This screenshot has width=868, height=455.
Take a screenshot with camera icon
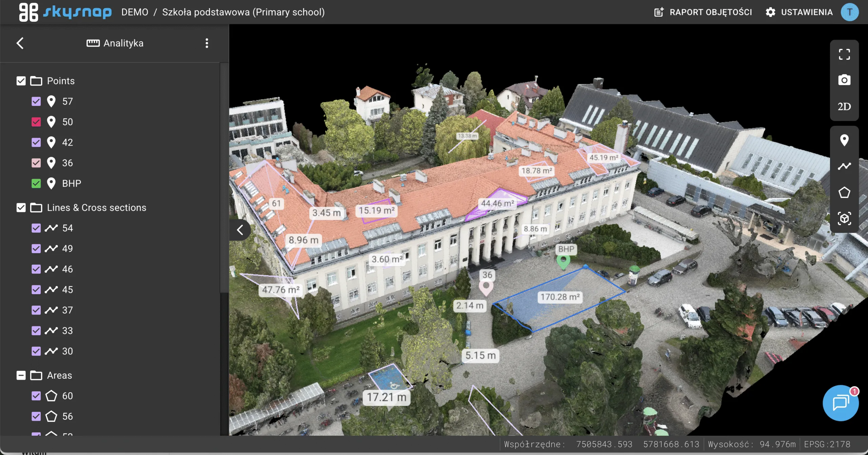[844, 80]
